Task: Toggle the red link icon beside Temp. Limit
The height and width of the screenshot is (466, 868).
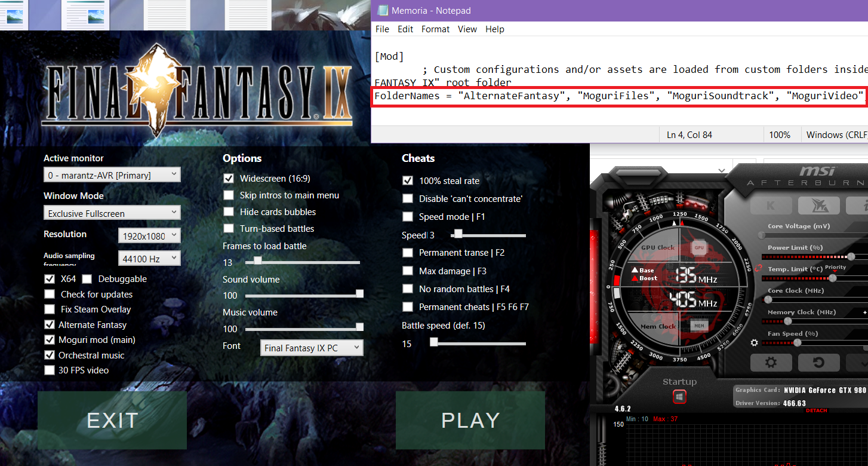Action: [758, 268]
